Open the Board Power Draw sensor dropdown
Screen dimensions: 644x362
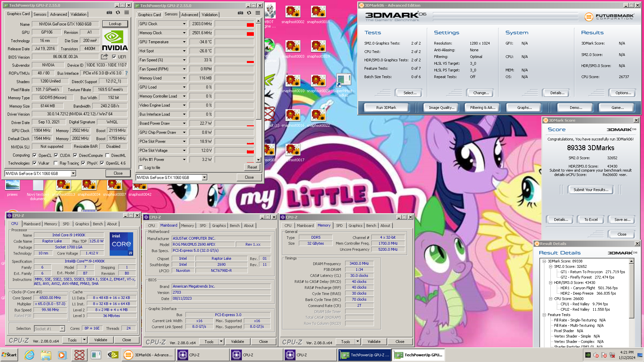point(184,123)
